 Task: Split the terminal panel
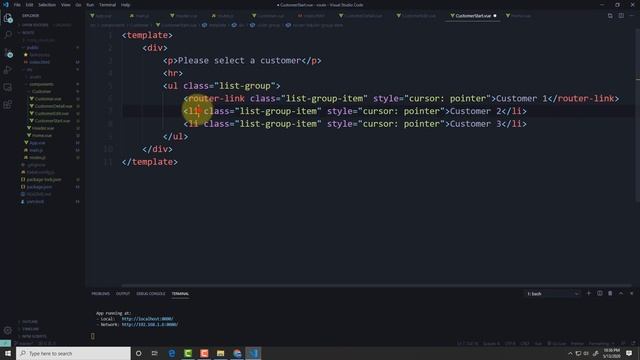coord(600,293)
